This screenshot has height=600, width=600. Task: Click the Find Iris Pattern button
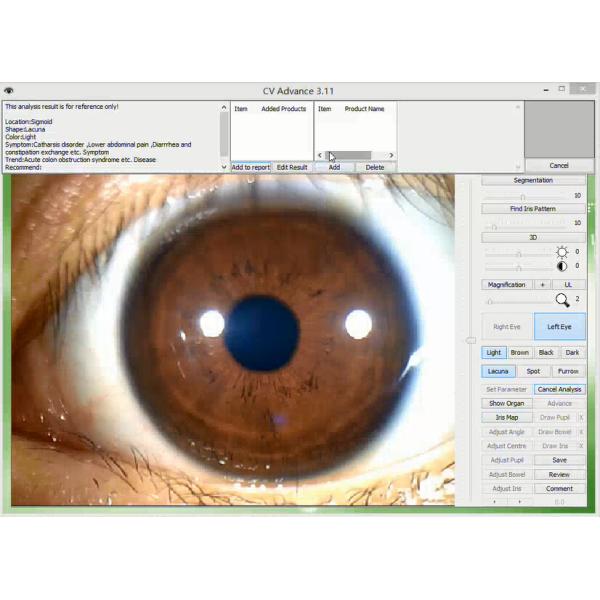point(532,209)
